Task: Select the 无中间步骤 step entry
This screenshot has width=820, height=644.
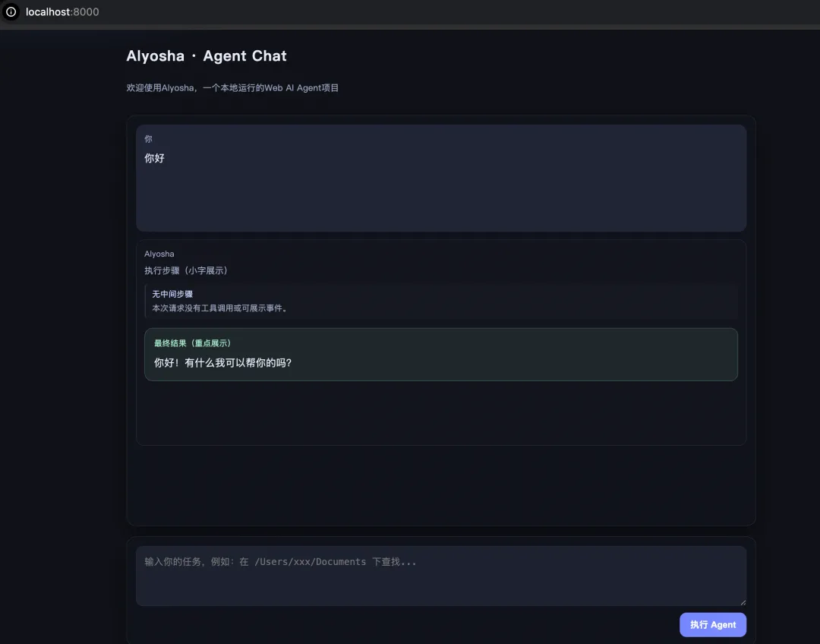Action: (x=172, y=294)
